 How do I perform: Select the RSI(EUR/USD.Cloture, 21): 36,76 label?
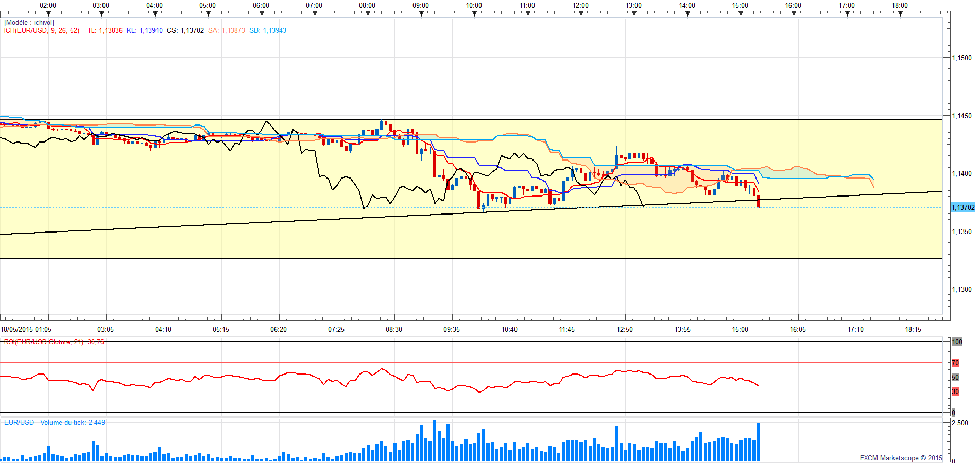54,342
